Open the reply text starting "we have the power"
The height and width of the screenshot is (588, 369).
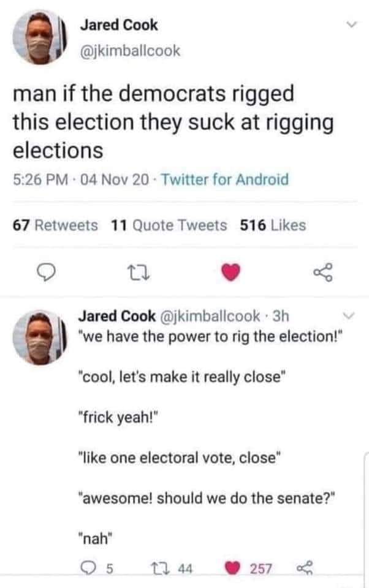210,336
